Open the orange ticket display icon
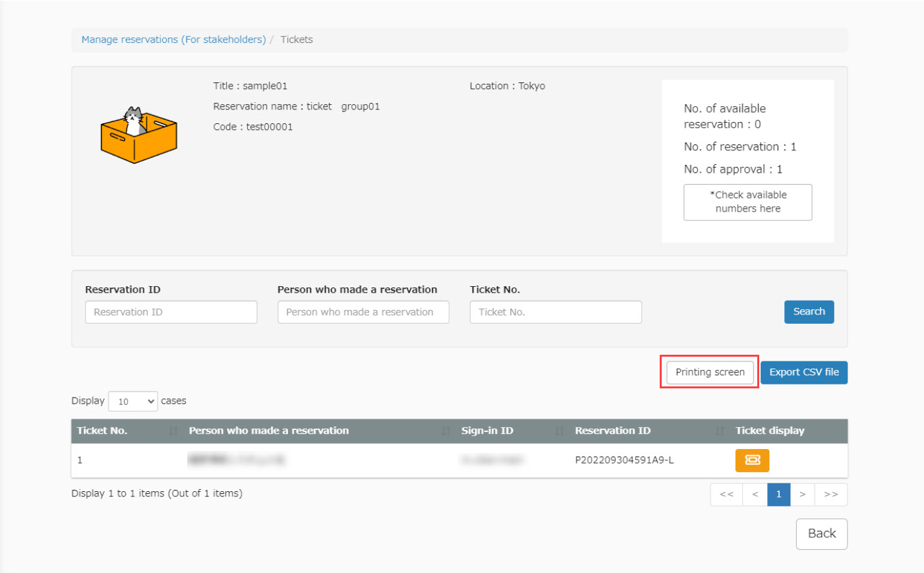924x573 pixels. [x=752, y=460]
